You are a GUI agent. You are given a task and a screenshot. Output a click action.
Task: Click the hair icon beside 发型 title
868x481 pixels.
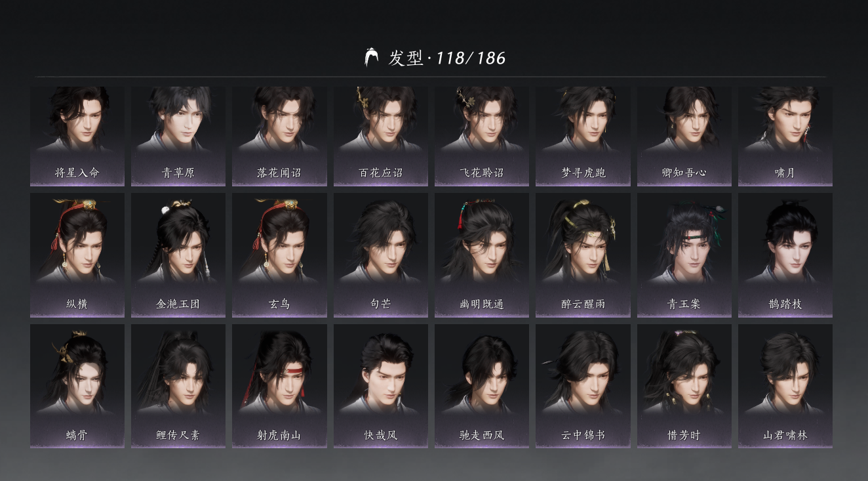(372, 58)
